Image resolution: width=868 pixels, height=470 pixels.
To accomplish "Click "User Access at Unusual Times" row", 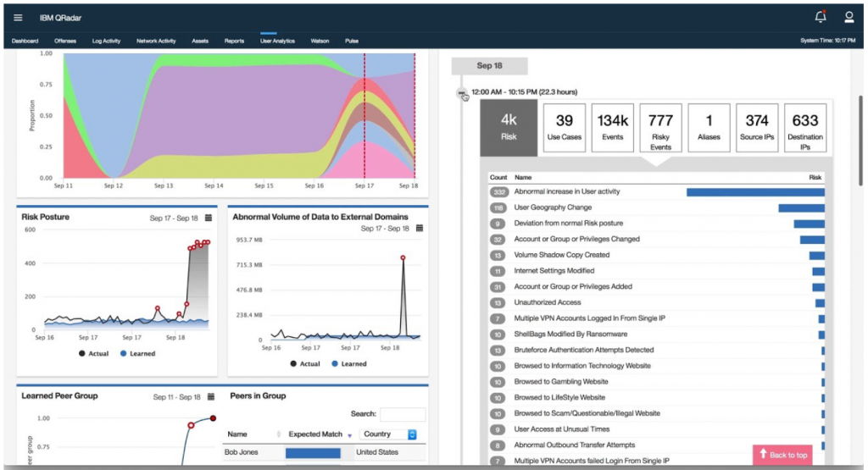I will 657,429.
